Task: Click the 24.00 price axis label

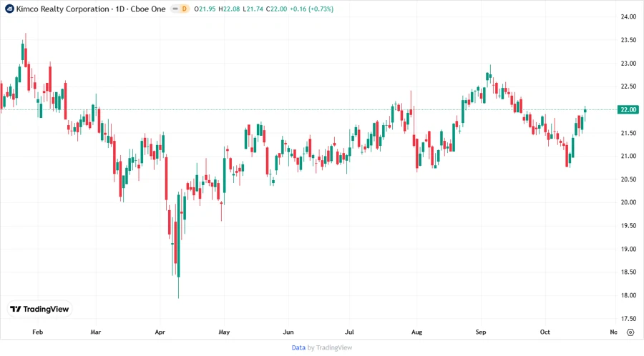Action: (x=628, y=17)
